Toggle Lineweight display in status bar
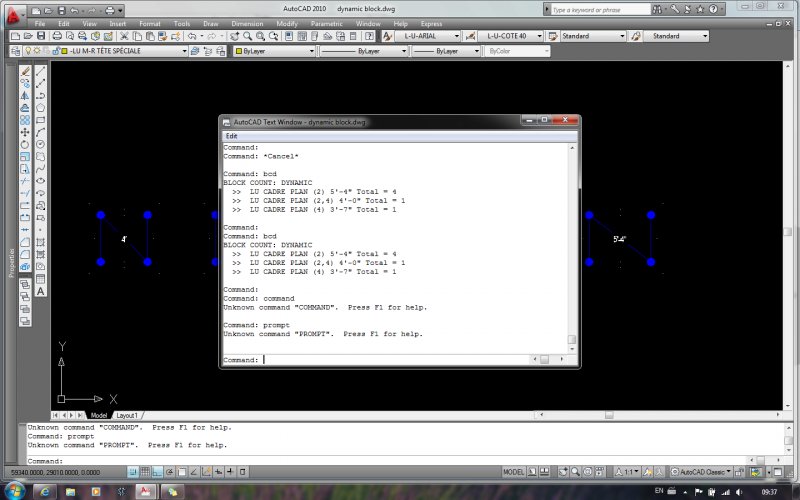 click(231, 472)
